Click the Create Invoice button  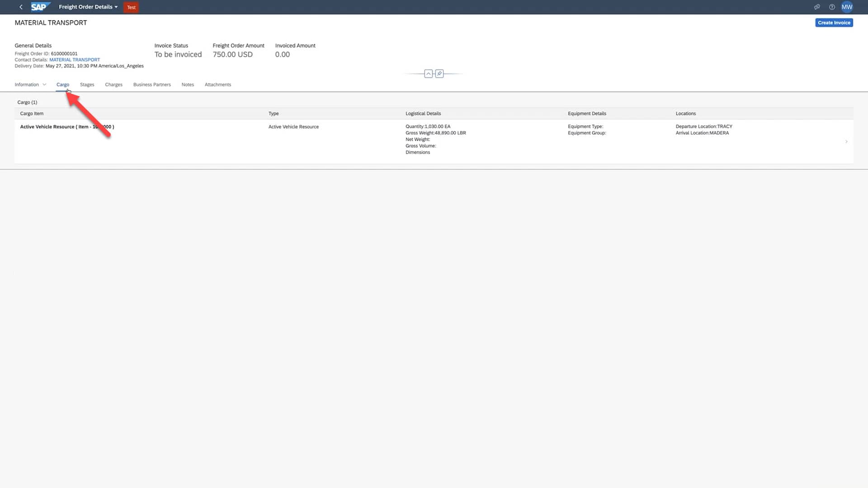(x=834, y=23)
